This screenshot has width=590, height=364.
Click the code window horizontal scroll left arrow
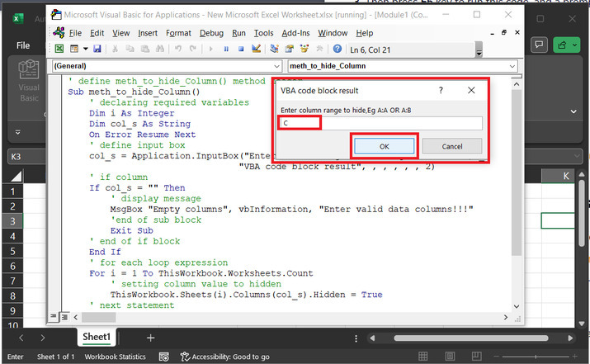pyautogui.click(x=76, y=317)
